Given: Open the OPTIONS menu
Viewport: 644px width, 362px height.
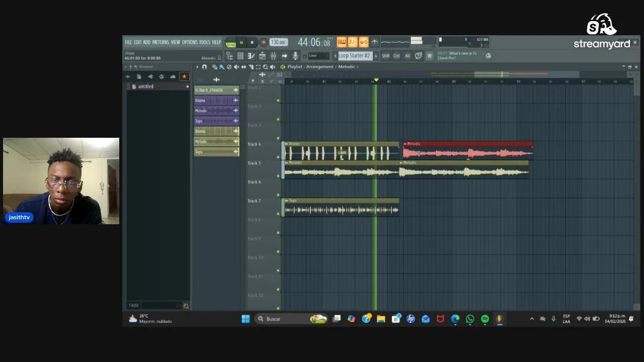Looking at the screenshot, I should click(190, 42).
